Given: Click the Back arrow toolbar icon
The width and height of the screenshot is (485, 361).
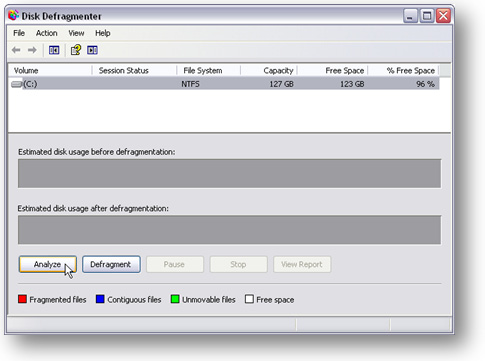Looking at the screenshot, I should pyautogui.click(x=16, y=50).
